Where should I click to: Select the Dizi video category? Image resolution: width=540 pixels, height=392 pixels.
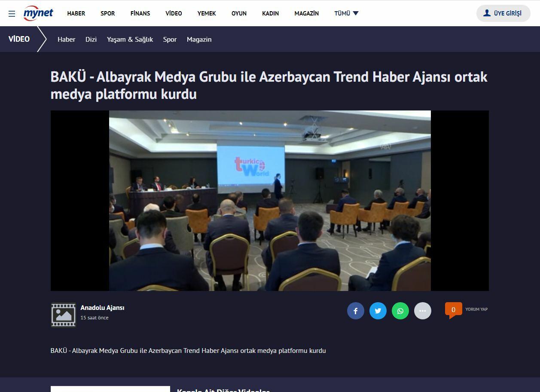coord(91,39)
